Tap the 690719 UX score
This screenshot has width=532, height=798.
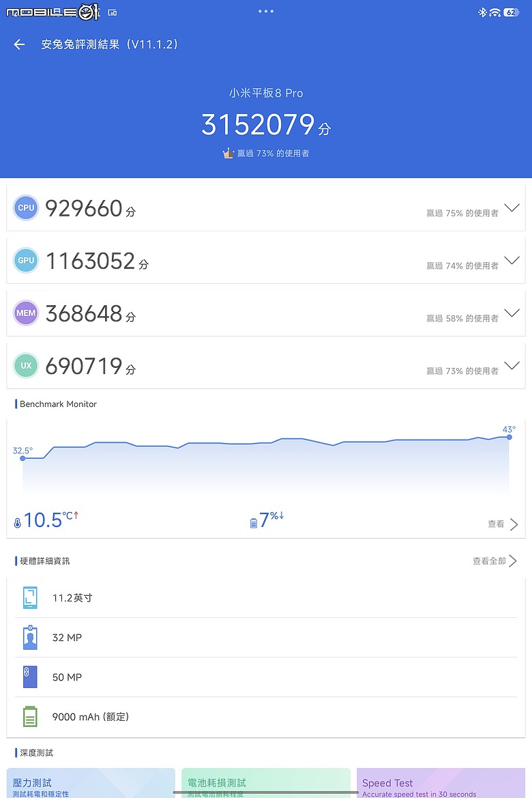84,366
